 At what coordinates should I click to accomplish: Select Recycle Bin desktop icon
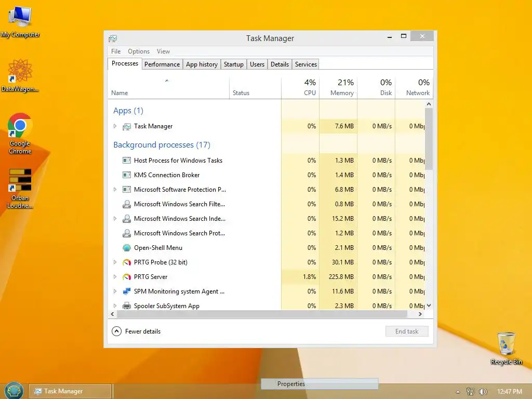(x=506, y=348)
